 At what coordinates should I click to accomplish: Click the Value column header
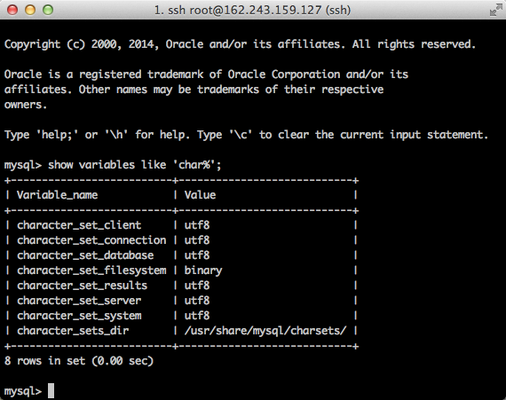click(200, 195)
